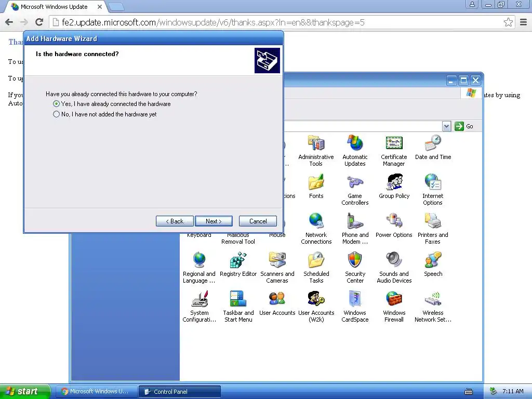Switch to Microsoft Windows Update taskbar item
Viewport: 532px width, 399px height.
pyautogui.click(x=96, y=392)
